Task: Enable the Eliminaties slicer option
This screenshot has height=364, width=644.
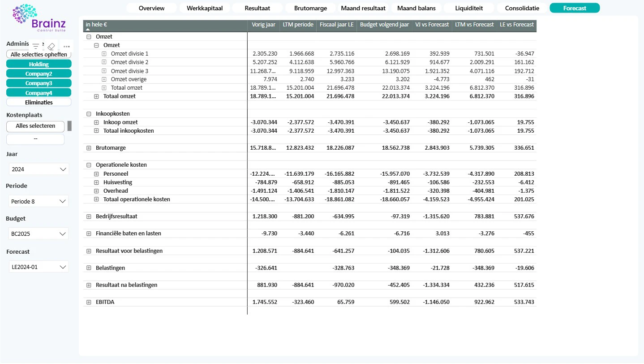Action: [x=39, y=102]
